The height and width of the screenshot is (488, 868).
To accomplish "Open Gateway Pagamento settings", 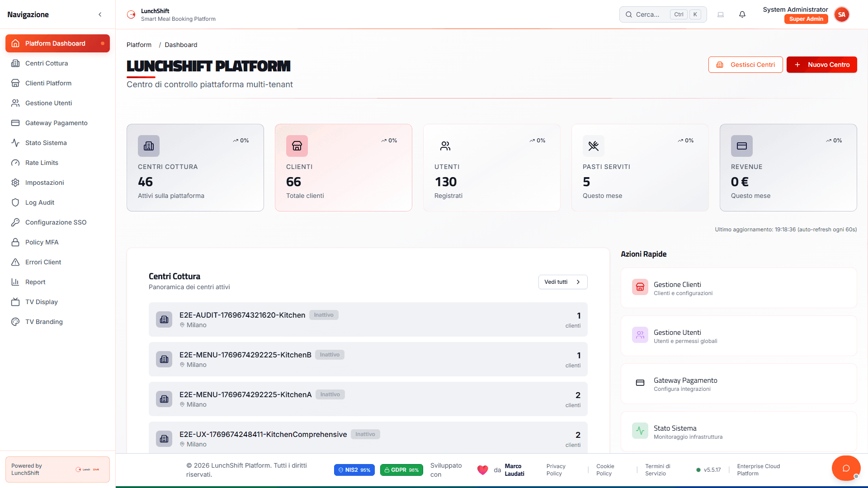I will (x=56, y=122).
